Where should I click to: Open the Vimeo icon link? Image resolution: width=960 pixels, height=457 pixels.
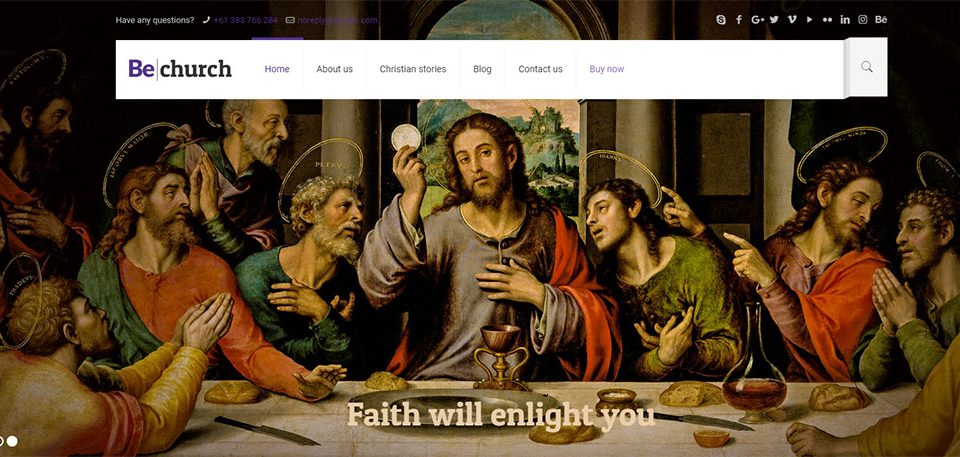792,20
